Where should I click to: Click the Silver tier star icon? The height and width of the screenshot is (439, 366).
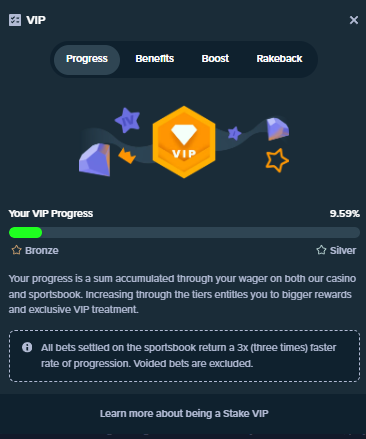click(x=321, y=250)
